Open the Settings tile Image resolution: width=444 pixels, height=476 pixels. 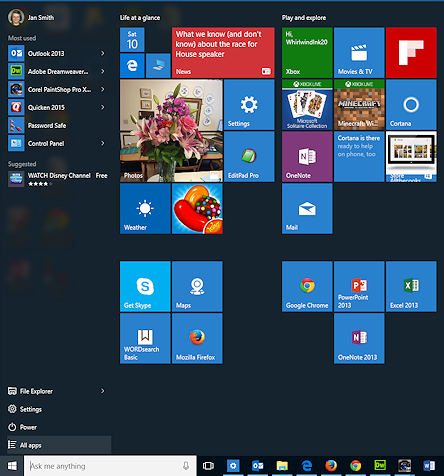[249, 105]
